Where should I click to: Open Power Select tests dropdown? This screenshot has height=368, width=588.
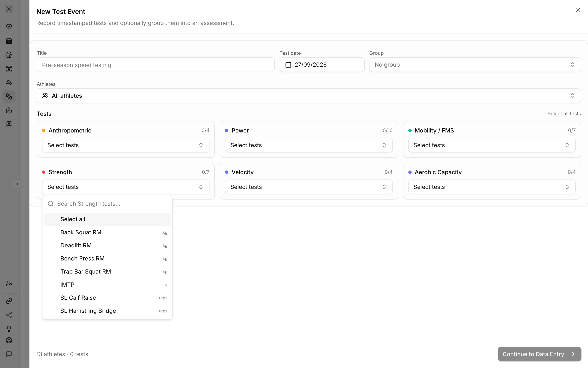point(308,145)
